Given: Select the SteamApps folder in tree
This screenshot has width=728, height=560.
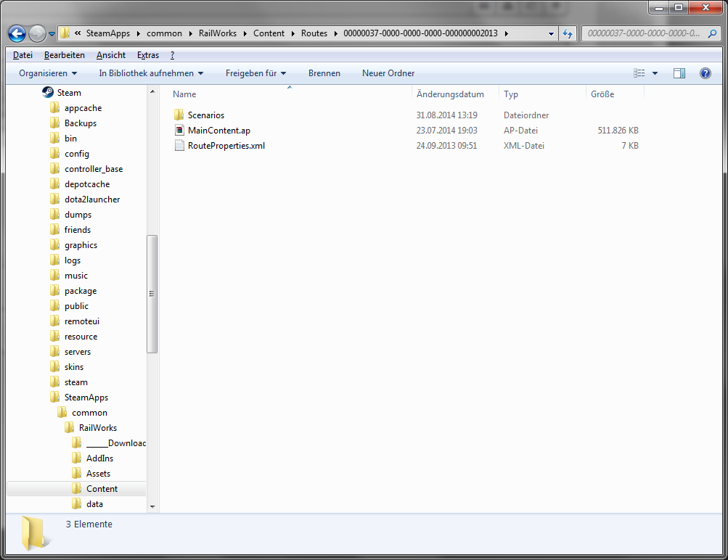Looking at the screenshot, I should pos(86,398).
